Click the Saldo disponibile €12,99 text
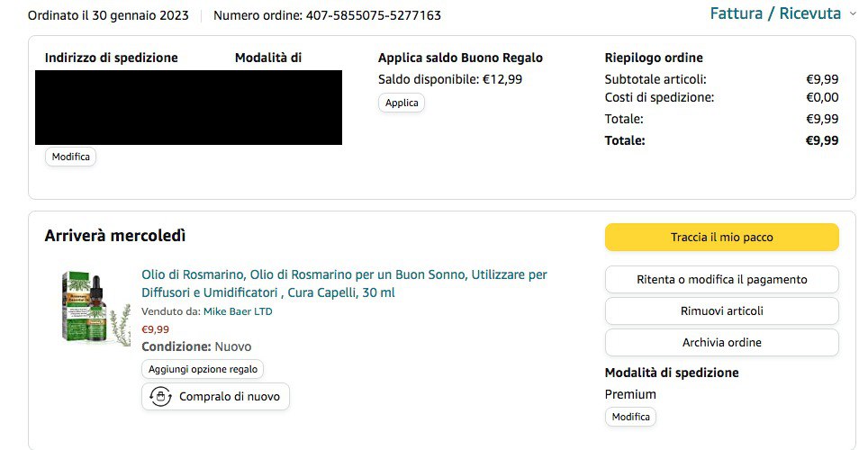 pyautogui.click(x=450, y=79)
